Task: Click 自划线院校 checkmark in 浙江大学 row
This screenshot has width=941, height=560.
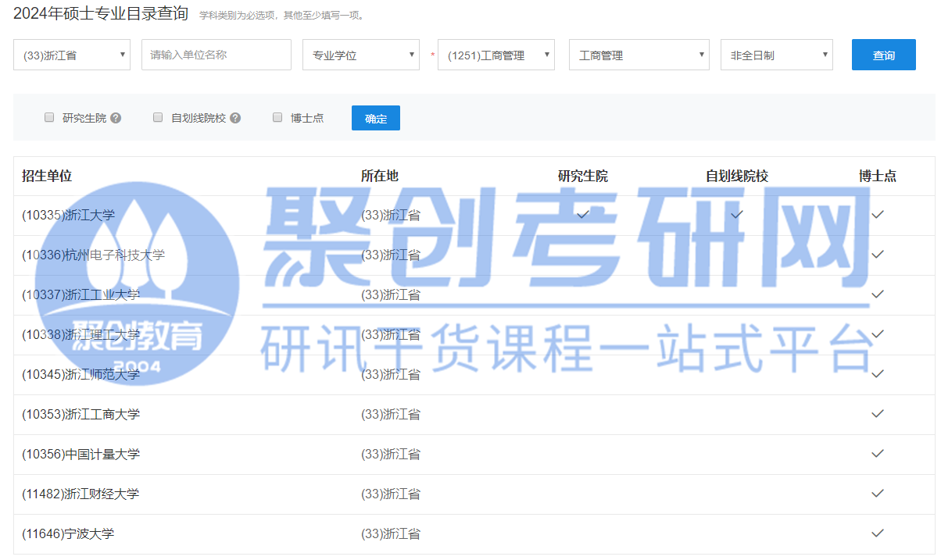Action: 737,214
